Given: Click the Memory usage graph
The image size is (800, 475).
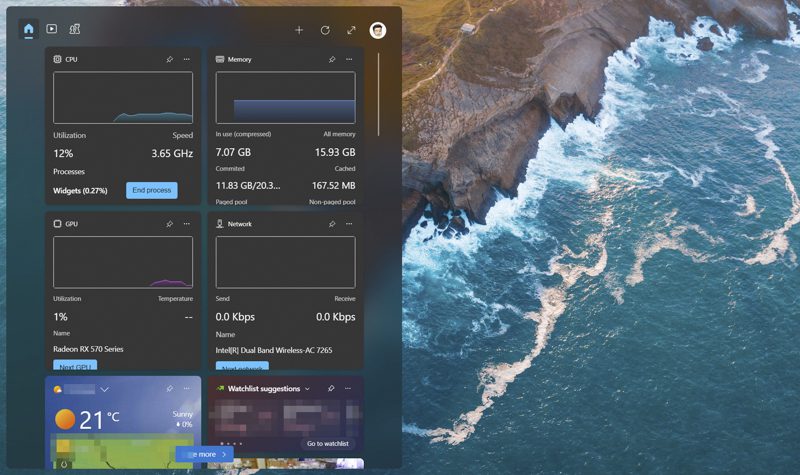Looking at the screenshot, I should tap(285, 97).
